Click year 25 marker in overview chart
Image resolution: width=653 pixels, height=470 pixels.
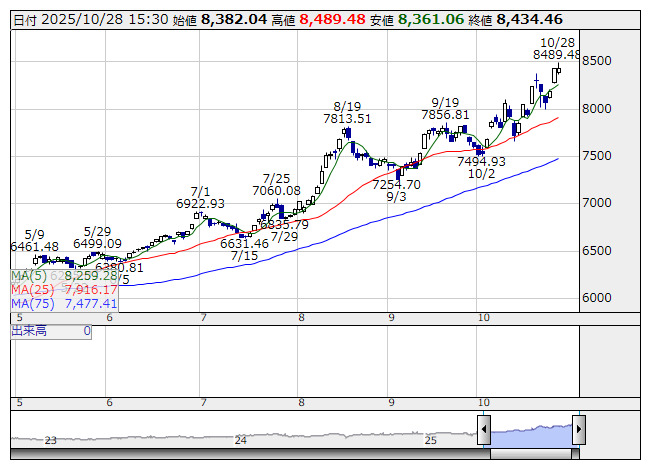(x=431, y=440)
